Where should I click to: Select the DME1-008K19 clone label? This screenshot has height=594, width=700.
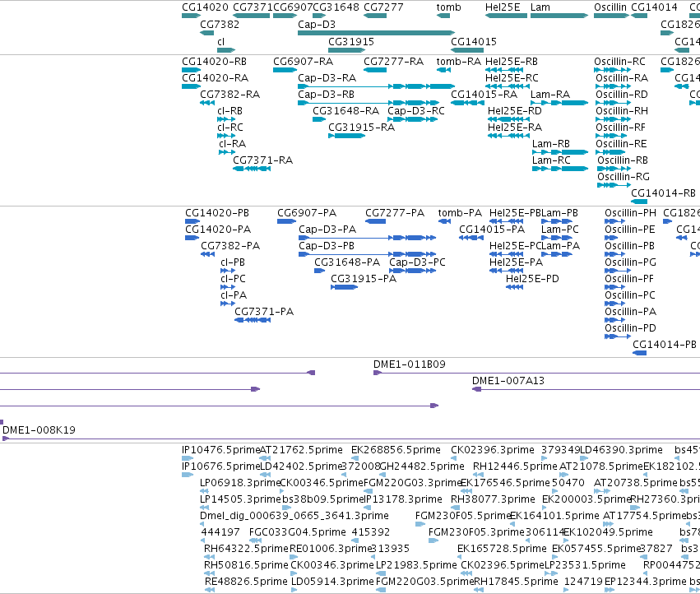pos(39,429)
